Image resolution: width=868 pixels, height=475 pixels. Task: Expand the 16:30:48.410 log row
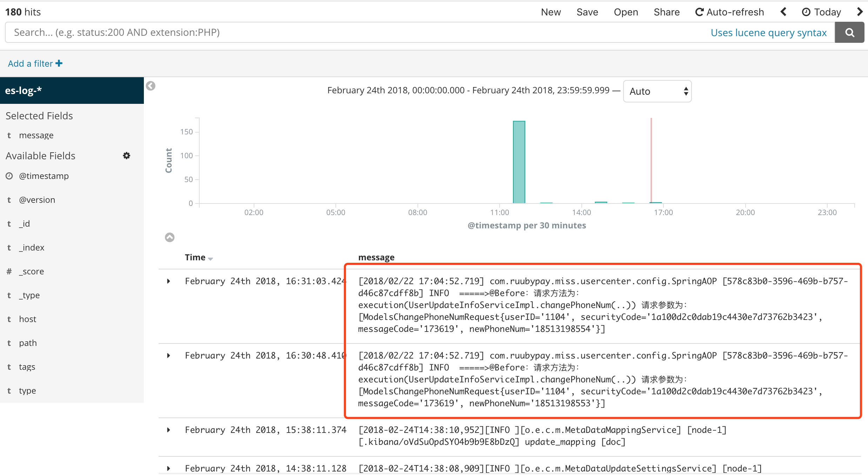click(x=169, y=355)
